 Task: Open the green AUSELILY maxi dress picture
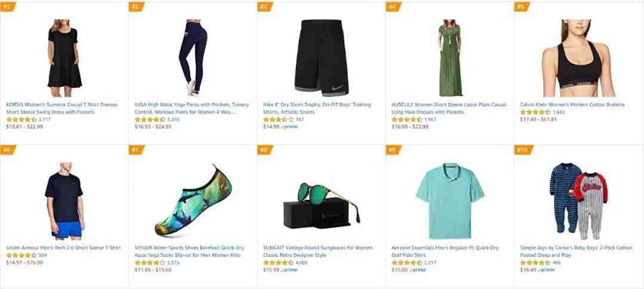pyautogui.click(x=450, y=57)
